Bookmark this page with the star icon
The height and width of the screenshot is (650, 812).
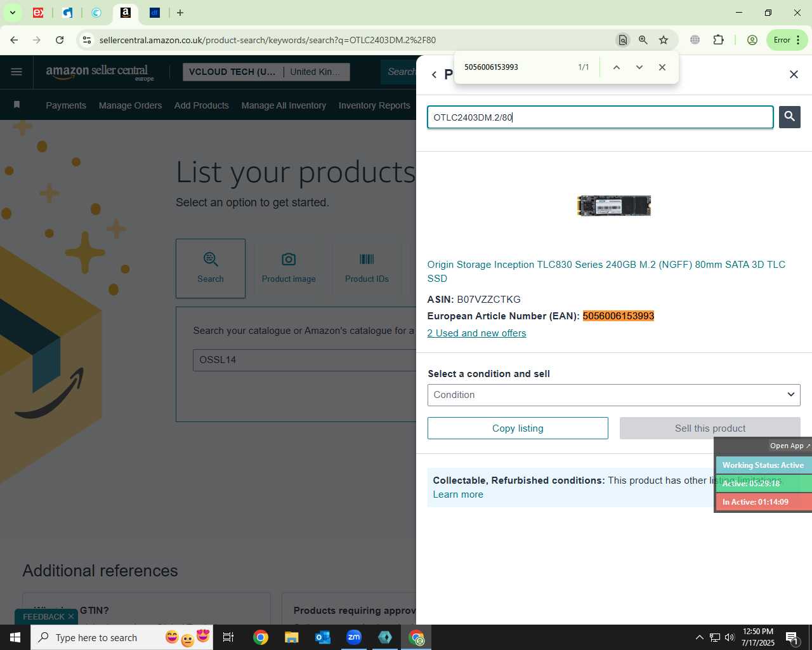pyautogui.click(x=664, y=40)
